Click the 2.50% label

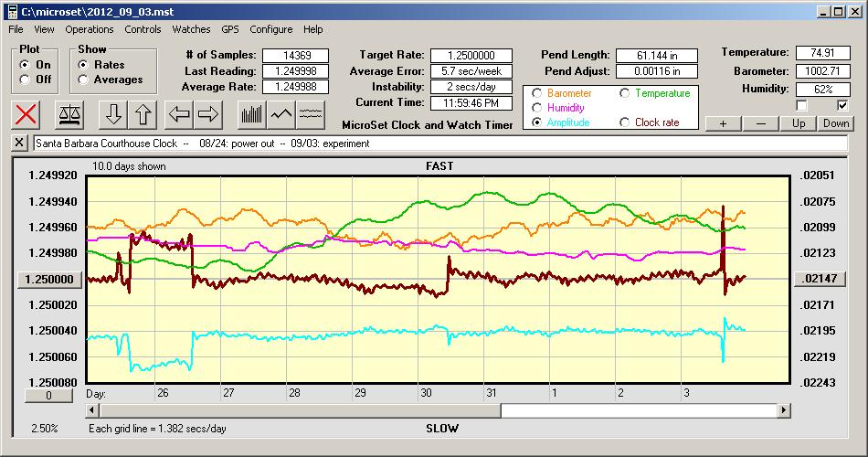click(44, 428)
